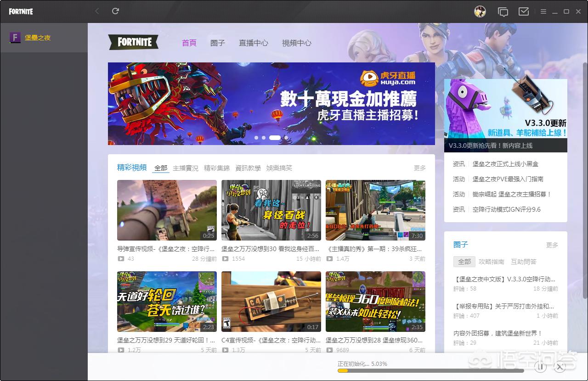
Task: Click the 圈子 panel heading
Action: tap(461, 245)
